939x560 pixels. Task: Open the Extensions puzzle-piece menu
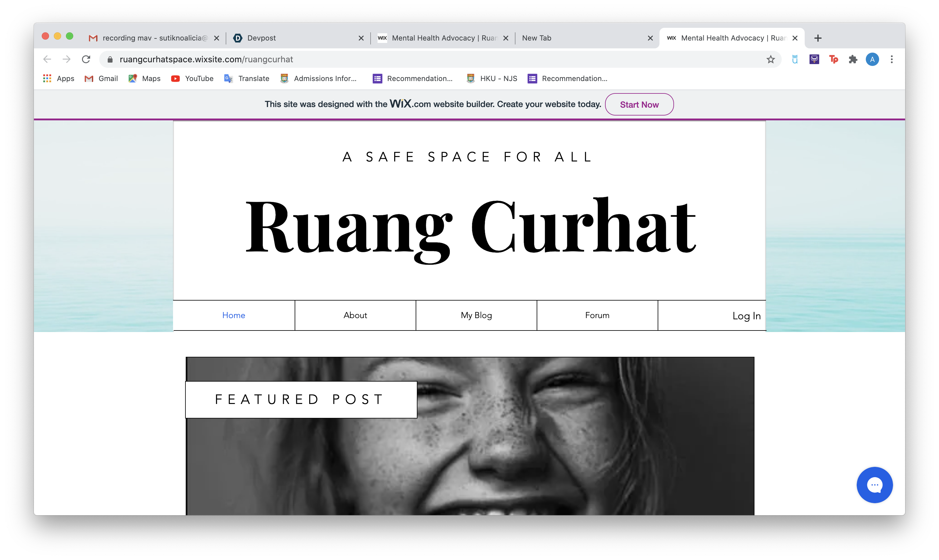(x=852, y=60)
